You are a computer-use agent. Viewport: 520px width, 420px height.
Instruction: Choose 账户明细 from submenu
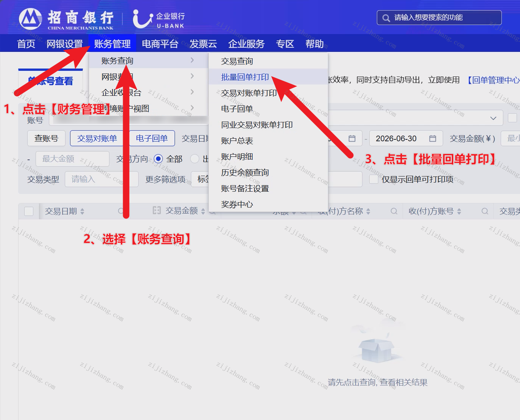point(268,156)
